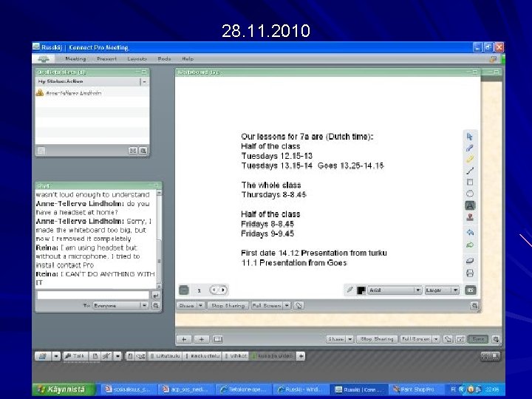Open the Present menu

[x=106, y=58]
